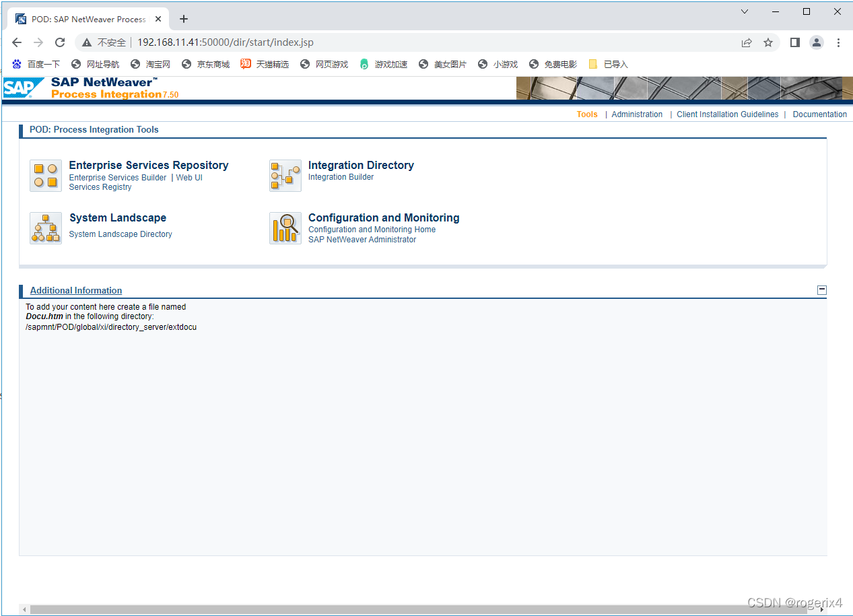Open the Services Registry link
The image size is (853, 616).
click(100, 187)
